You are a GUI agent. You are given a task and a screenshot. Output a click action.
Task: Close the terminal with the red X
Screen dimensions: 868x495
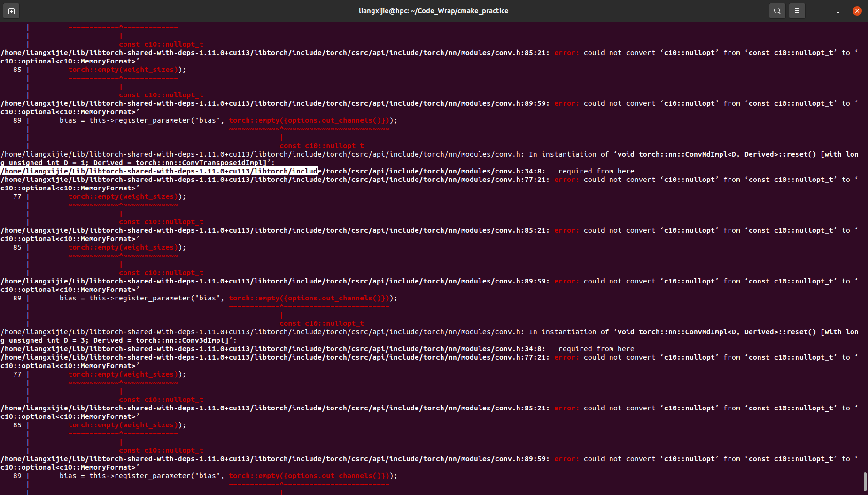(857, 11)
